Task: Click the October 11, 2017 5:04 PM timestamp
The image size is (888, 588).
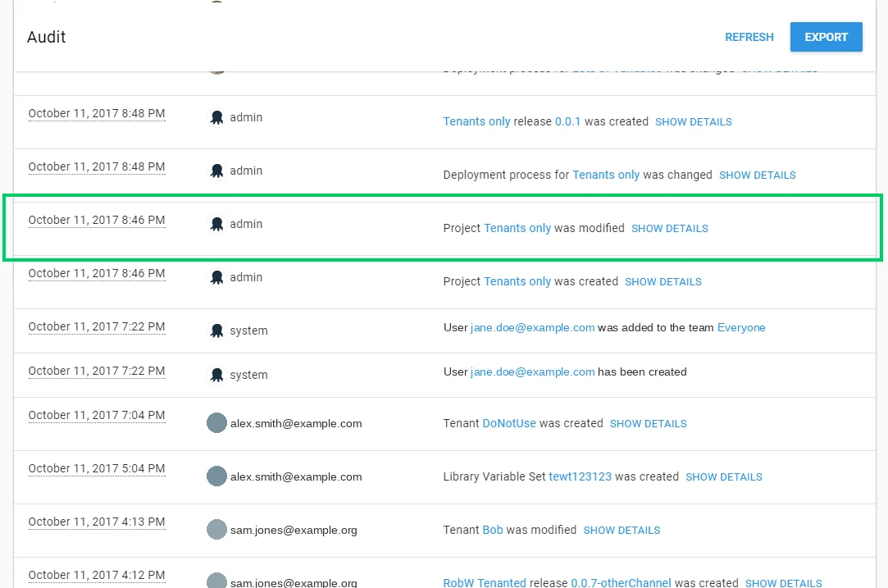Action: pos(97,468)
